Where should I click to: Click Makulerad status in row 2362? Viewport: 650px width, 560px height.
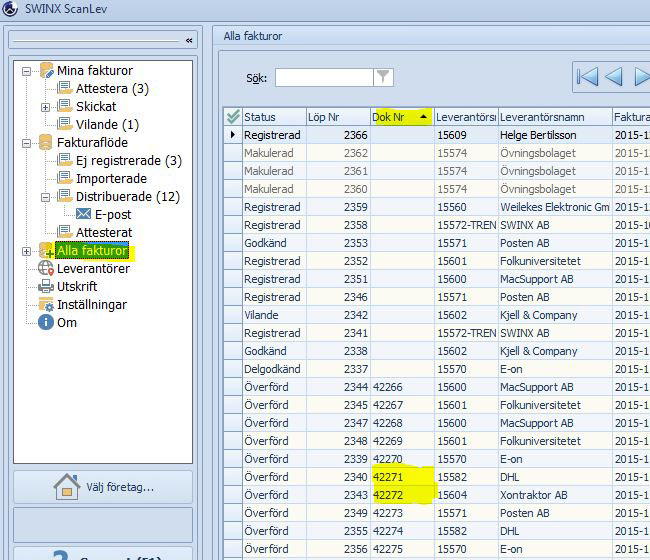click(x=274, y=153)
